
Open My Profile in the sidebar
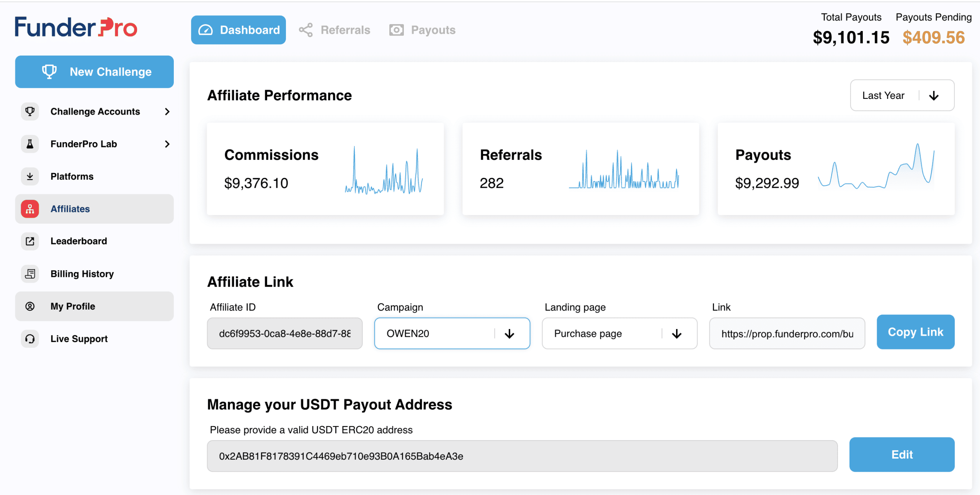point(94,307)
